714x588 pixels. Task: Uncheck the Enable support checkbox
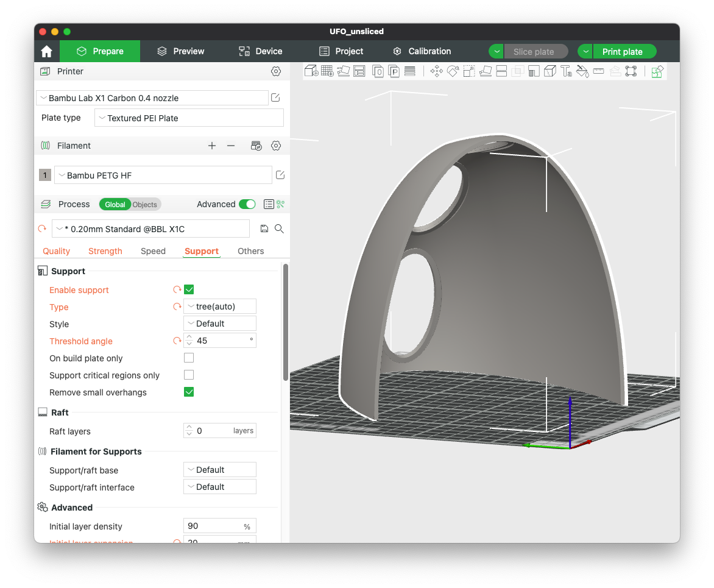[x=189, y=289]
